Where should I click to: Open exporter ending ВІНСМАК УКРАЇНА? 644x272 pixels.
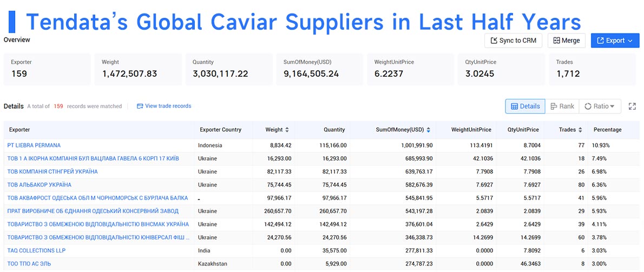(x=98, y=224)
